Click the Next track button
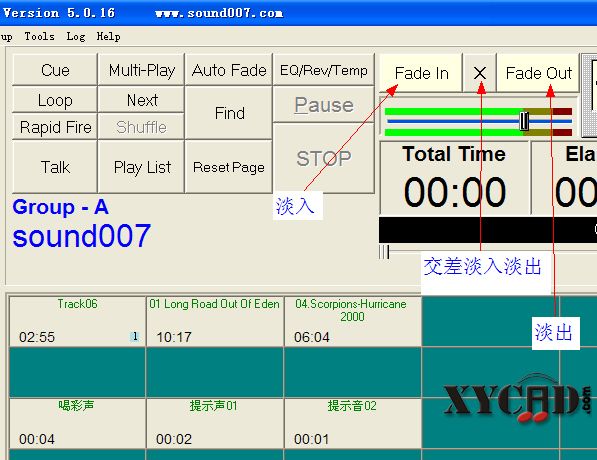The image size is (597, 460). (x=141, y=100)
